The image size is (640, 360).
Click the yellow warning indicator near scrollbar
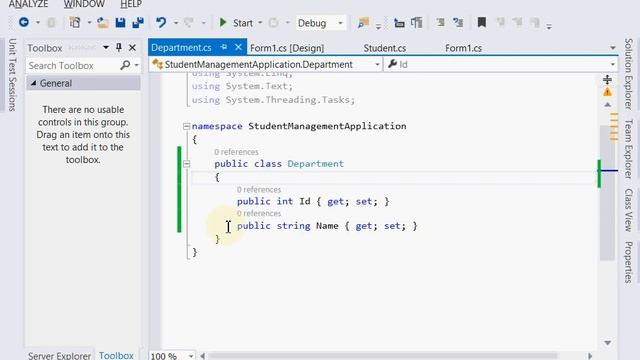[607, 92]
